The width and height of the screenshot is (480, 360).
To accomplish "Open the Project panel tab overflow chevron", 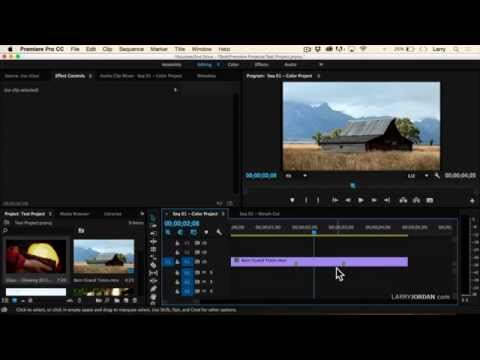I will click(142, 214).
